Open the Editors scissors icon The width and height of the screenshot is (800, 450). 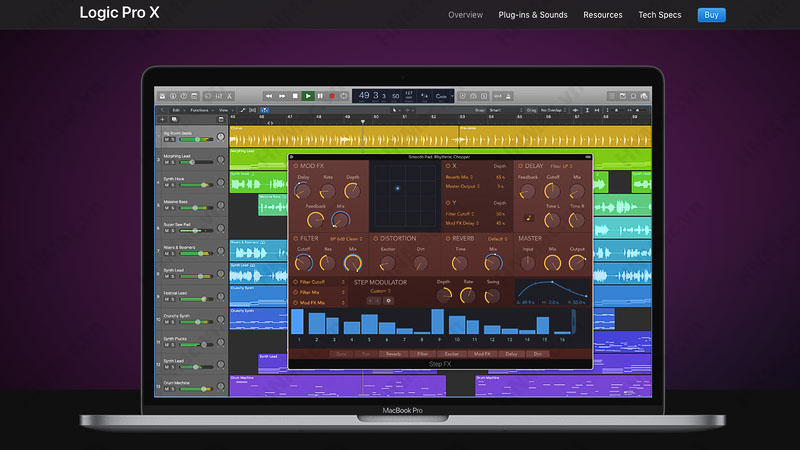click(230, 96)
